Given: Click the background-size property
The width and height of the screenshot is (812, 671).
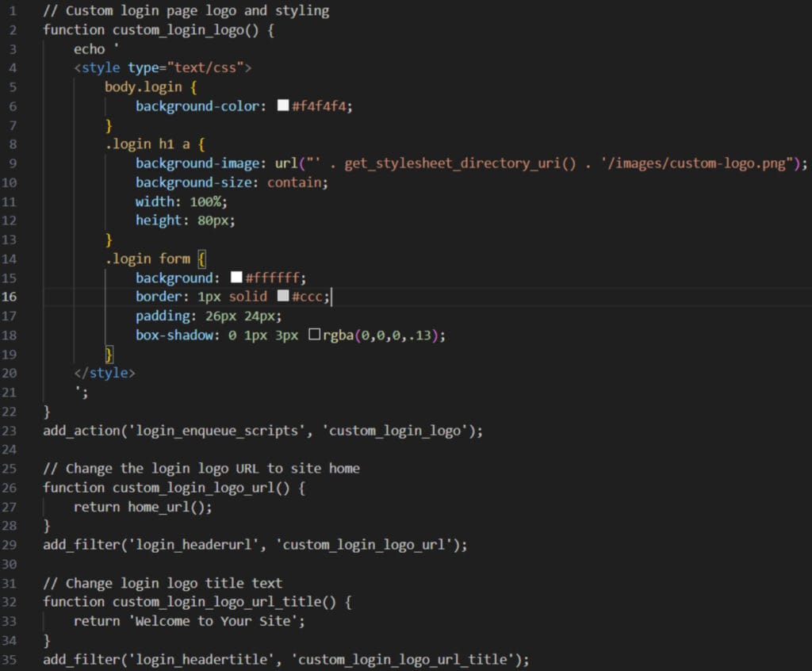Looking at the screenshot, I should pos(197,182).
